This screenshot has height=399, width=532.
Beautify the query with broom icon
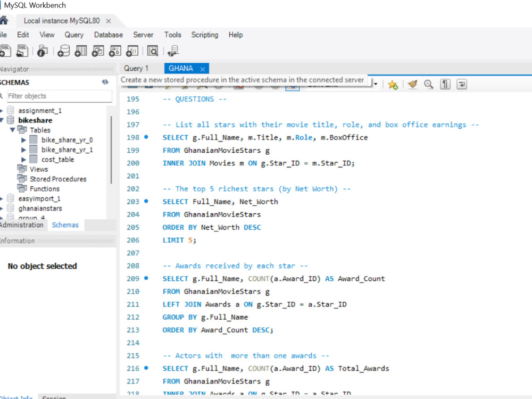413,84
